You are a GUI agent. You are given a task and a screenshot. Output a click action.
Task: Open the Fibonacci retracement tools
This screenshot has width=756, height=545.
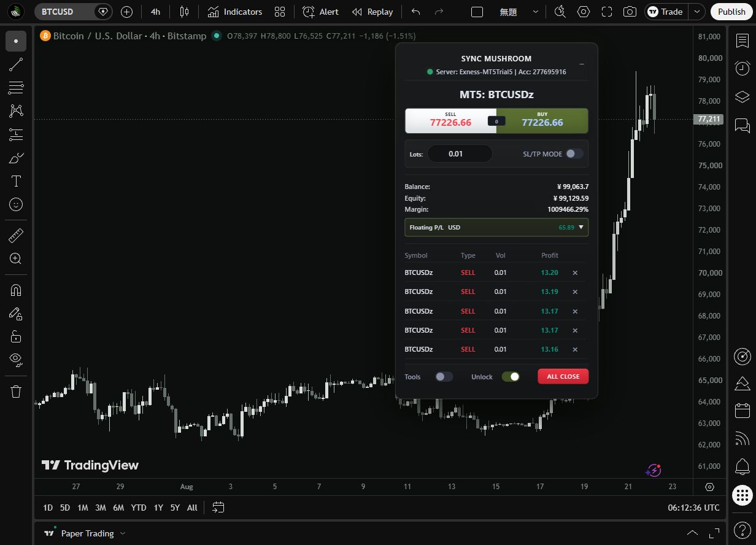(16, 88)
